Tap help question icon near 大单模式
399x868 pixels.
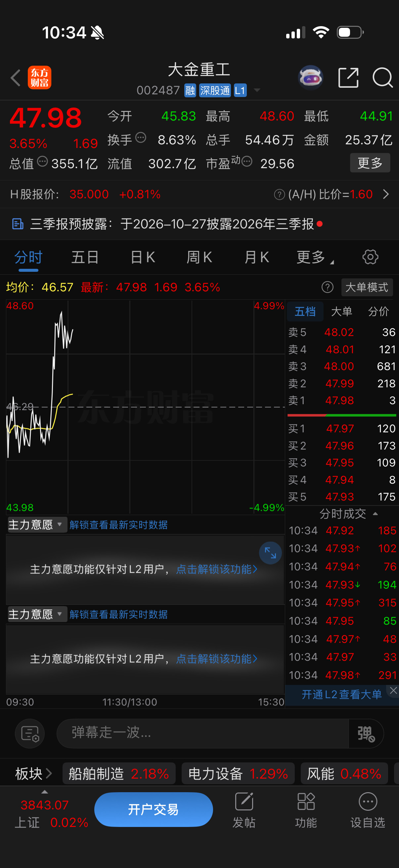328,287
